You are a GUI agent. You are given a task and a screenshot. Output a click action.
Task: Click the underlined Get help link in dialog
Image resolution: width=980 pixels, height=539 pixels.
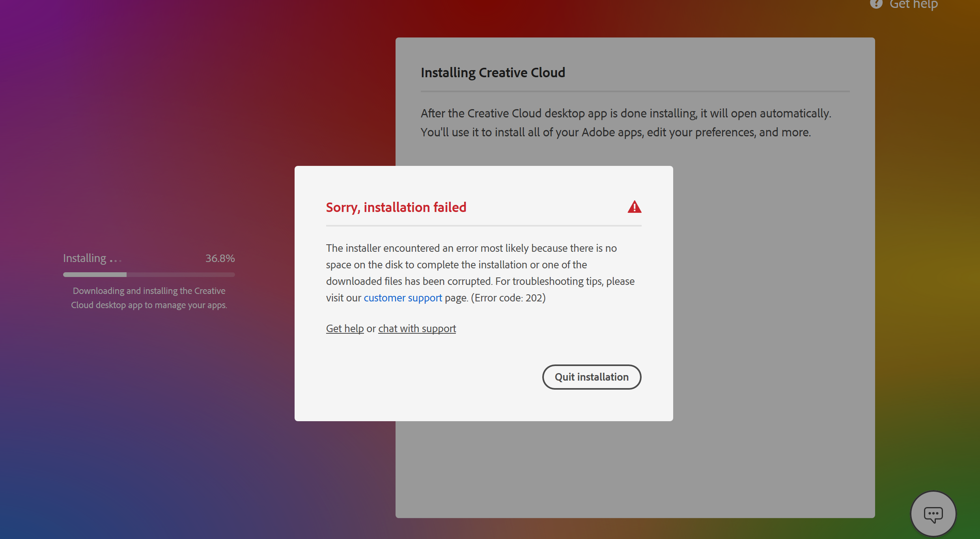click(345, 329)
